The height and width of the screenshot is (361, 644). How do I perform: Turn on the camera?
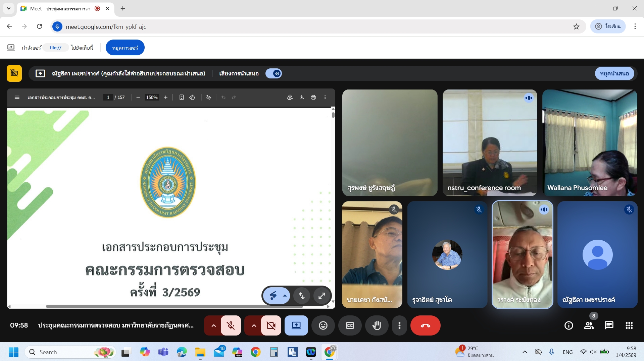[x=271, y=325]
